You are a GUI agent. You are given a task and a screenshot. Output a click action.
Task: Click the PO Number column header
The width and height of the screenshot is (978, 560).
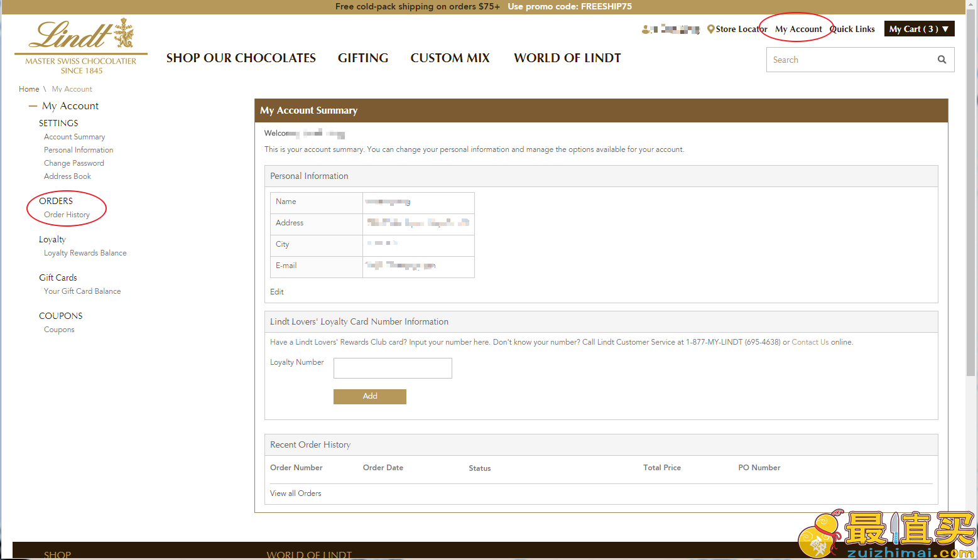(759, 468)
